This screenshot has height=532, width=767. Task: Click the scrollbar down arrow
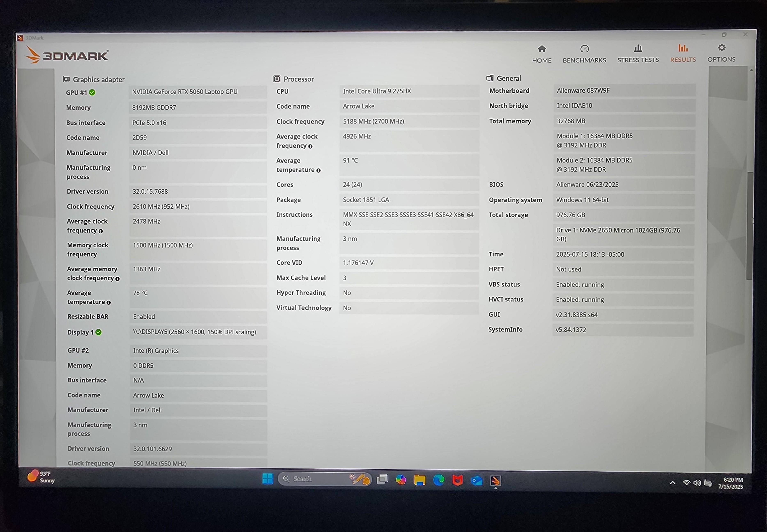click(747, 469)
